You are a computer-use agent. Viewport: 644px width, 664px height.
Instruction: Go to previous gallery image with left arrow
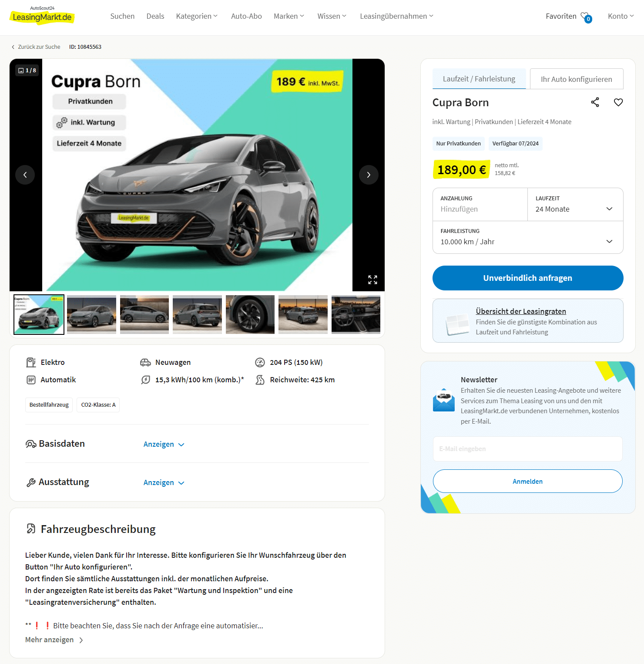(25, 175)
